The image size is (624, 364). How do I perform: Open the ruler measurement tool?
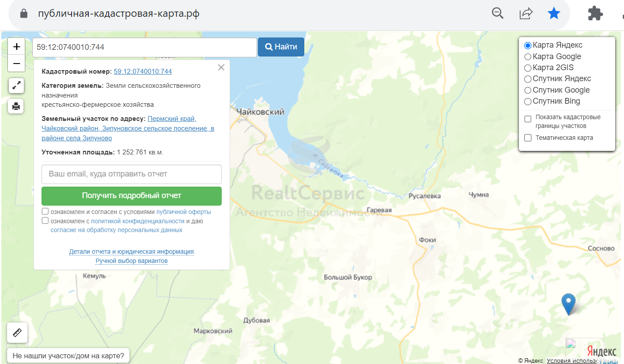point(17,333)
